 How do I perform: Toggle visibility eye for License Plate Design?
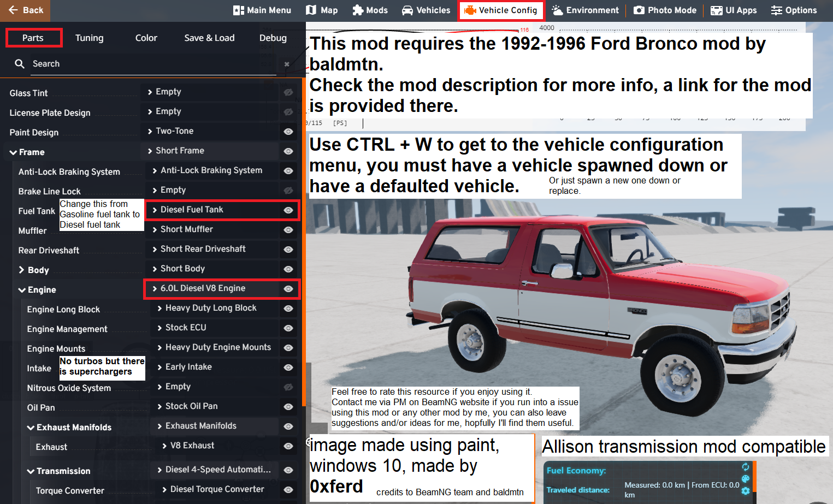pos(288,112)
